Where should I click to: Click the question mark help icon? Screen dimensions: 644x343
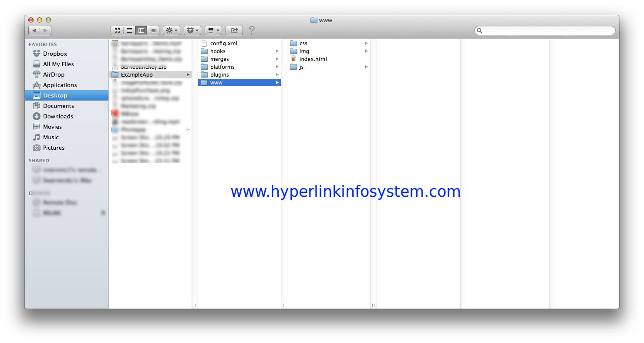click(252, 30)
